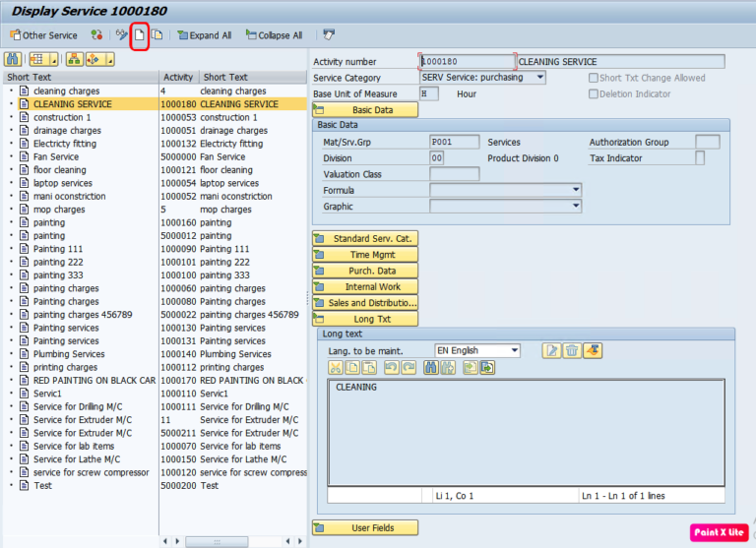Collapse the Basic Data section button
This screenshot has width=756, height=548.
pos(365,110)
